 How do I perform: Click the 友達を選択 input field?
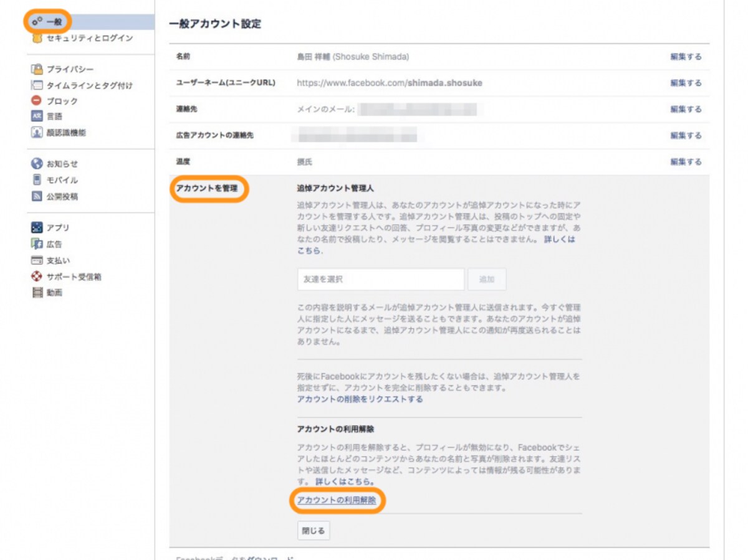(381, 280)
